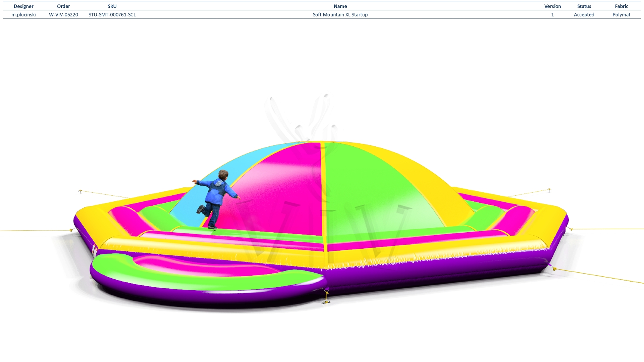Click the 'Name' column header
The width and height of the screenshot is (644, 362).
click(x=340, y=6)
